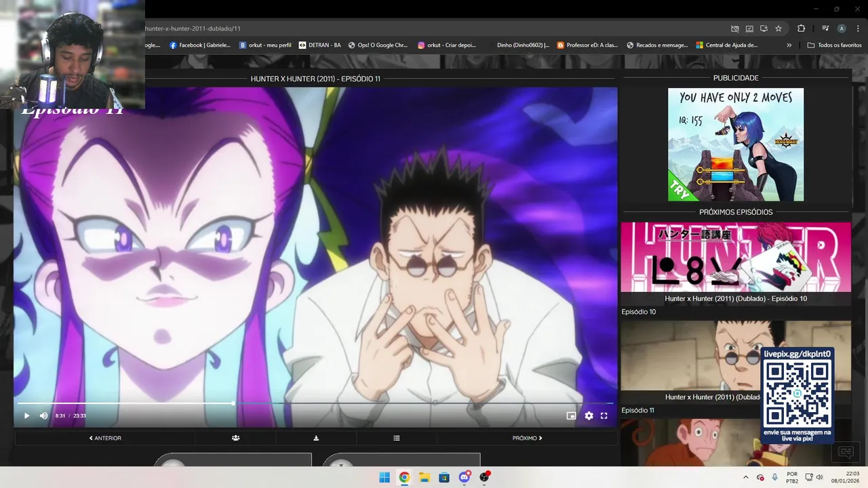Click the chat message icon at bottom right
Image resolution: width=868 pixels, height=488 pixels.
(846, 452)
